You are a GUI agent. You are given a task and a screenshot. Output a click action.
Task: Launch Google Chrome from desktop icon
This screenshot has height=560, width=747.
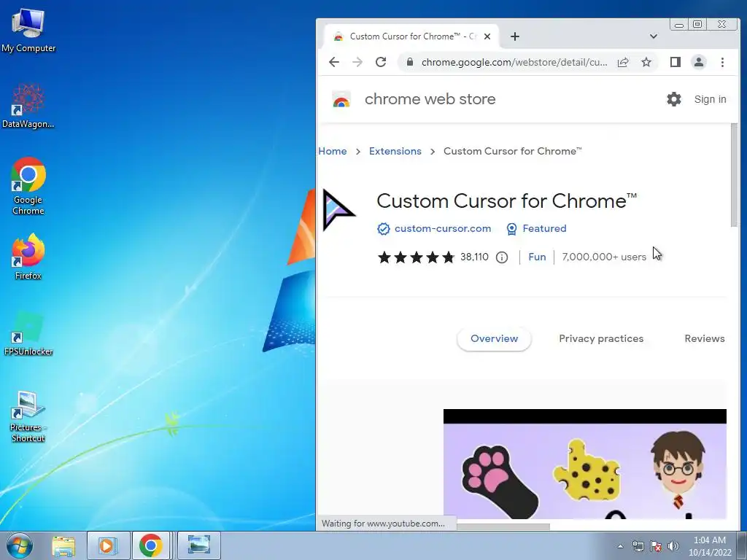(28, 186)
